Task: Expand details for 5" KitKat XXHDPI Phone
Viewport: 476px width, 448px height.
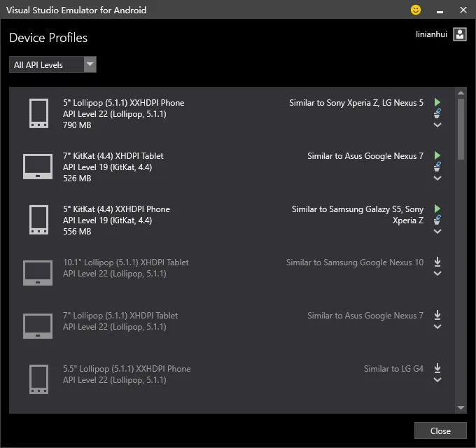Action: pos(437,232)
